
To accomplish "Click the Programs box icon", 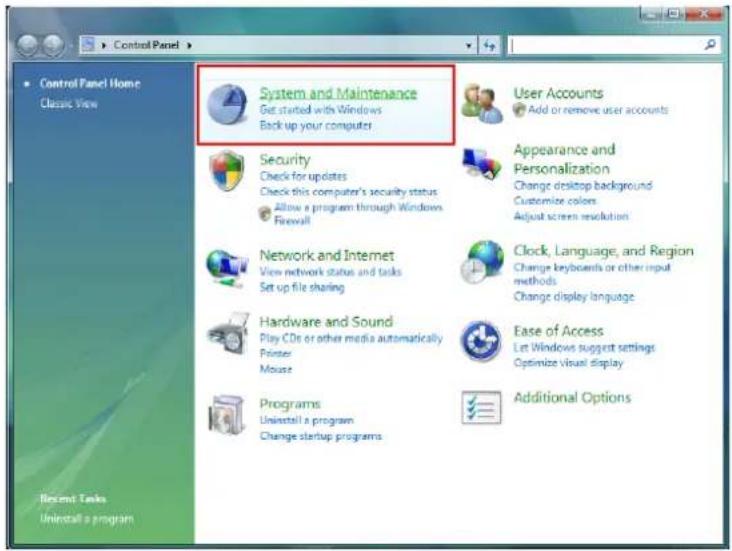I will pyautogui.click(x=227, y=415).
